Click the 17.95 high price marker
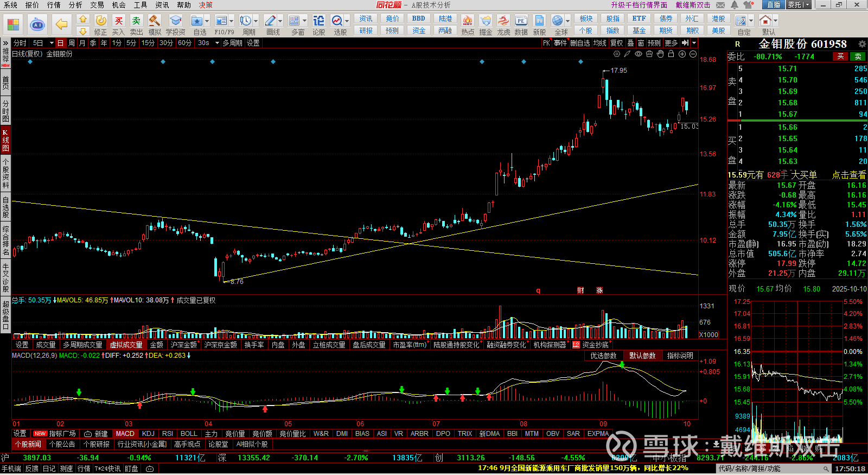Screen dimensions: 868x475 point(618,71)
